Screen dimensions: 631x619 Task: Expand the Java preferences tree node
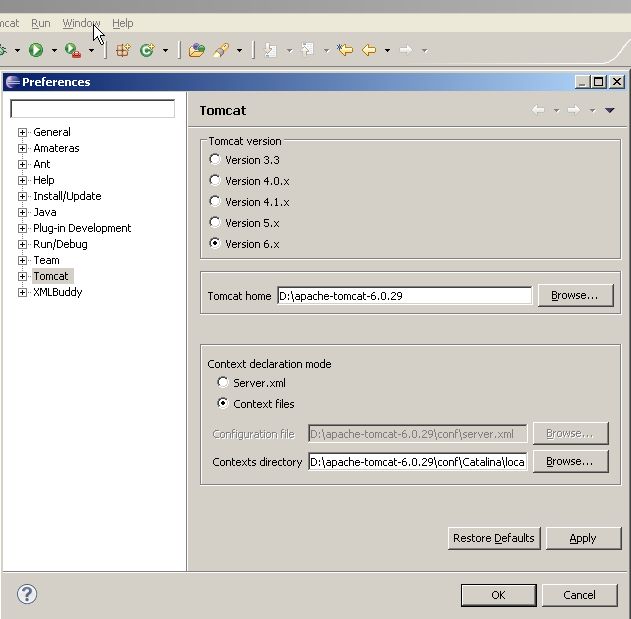[x=22, y=212]
